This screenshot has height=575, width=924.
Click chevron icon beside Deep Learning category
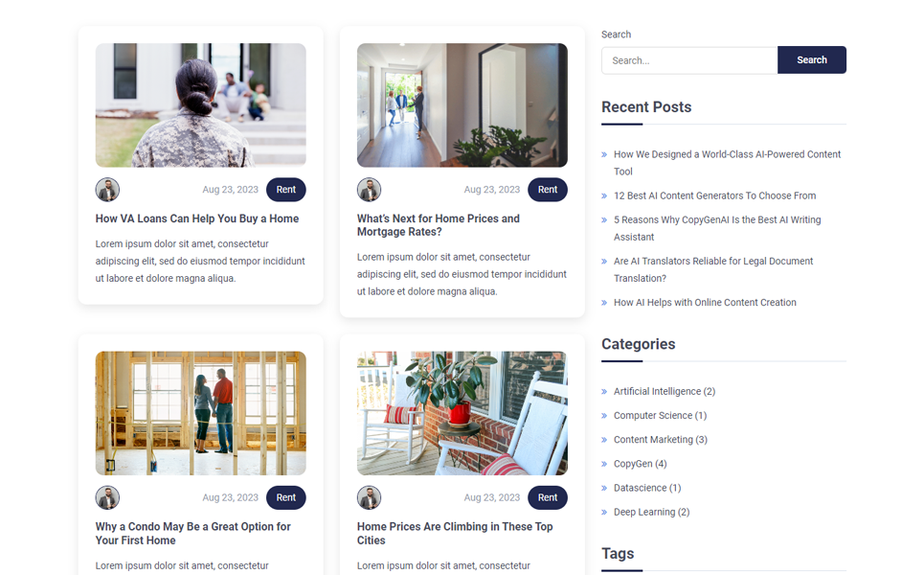tap(604, 513)
